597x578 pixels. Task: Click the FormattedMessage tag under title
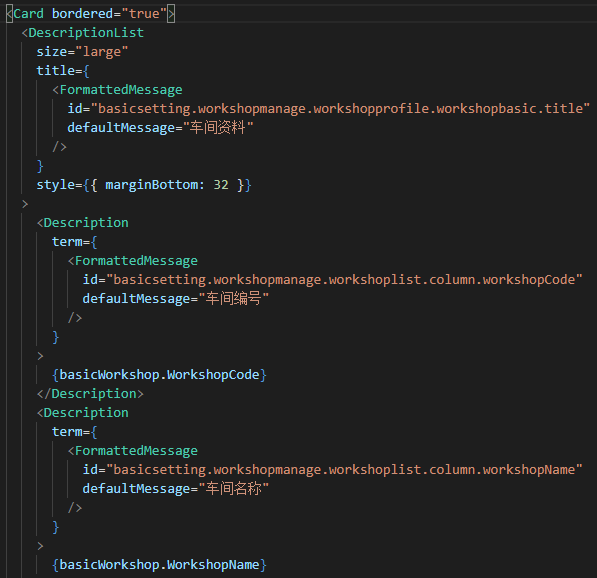tap(117, 90)
